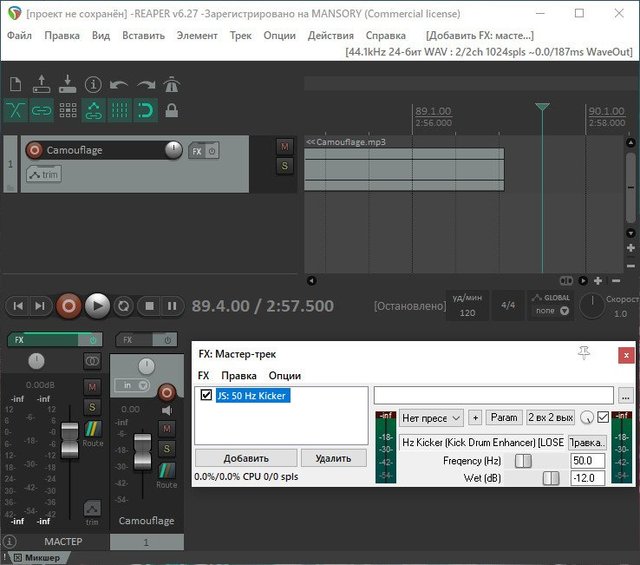Uncheck the JS: 50 Hz Kicker effect

click(206, 395)
